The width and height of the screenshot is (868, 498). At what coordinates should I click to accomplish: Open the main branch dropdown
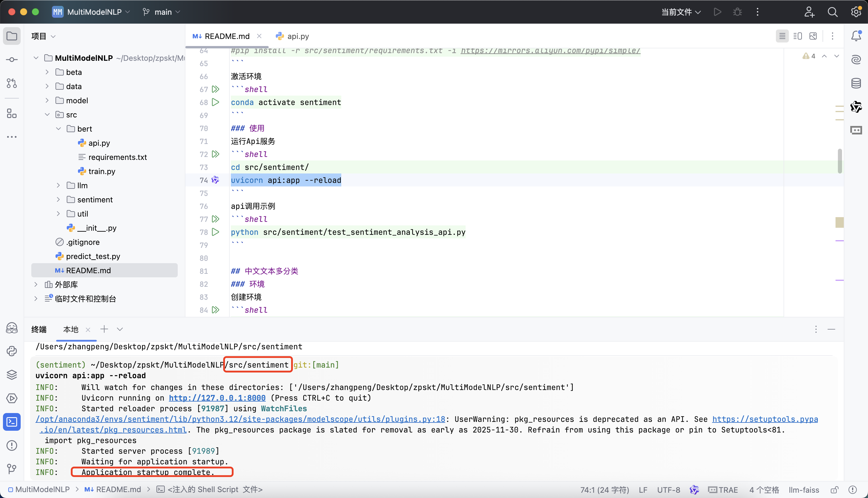point(161,12)
